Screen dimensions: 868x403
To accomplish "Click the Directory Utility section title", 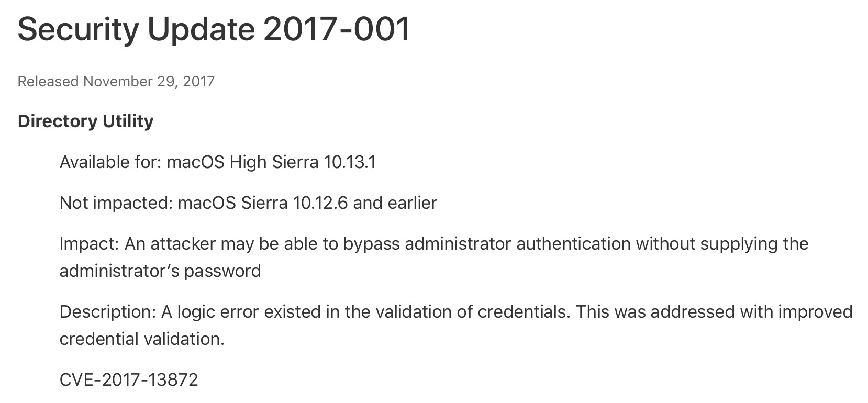I will [x=86, y=121].
